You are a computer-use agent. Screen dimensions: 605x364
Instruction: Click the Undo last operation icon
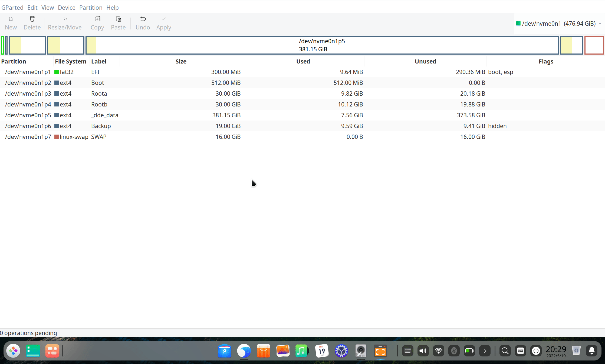click(143, 19)
